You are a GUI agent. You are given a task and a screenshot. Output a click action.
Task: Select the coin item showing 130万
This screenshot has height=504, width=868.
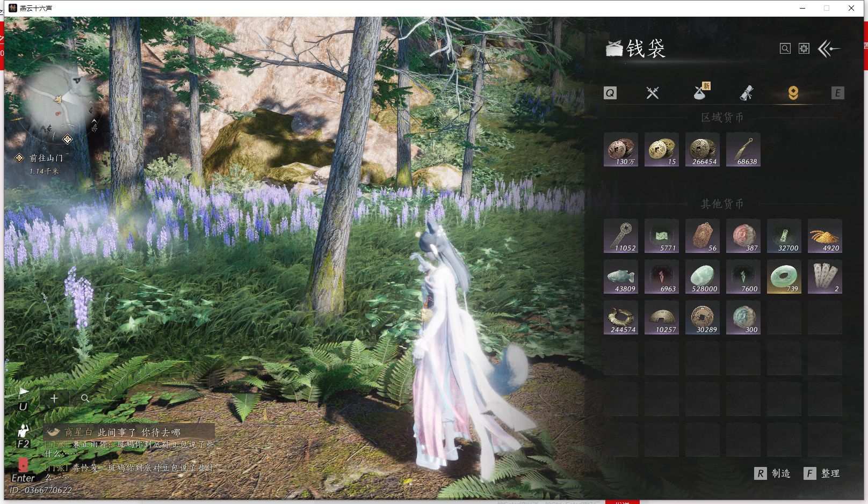click(621, 150)
